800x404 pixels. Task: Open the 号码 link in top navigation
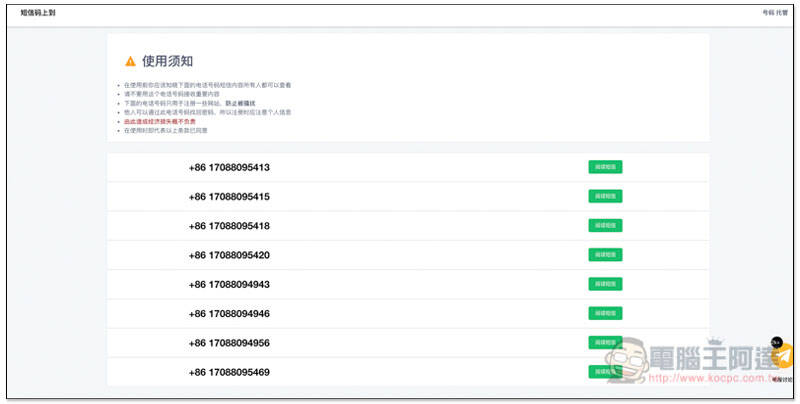(768, 13)
